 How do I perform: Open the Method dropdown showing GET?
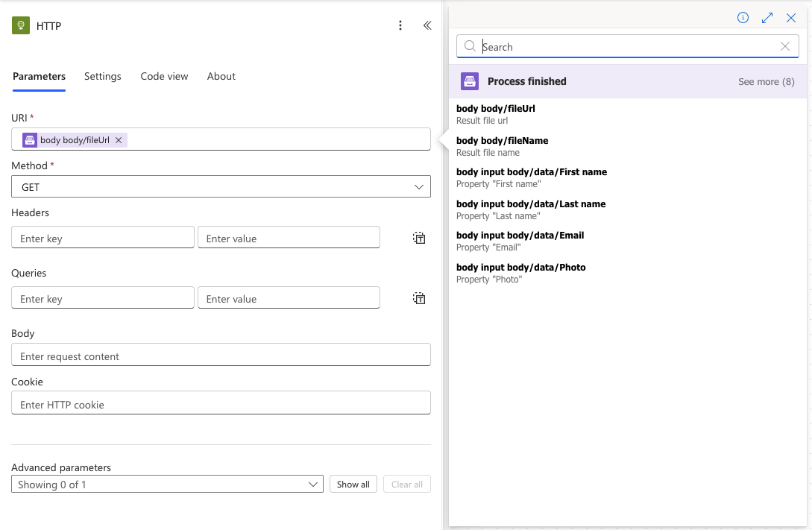[221, 187]
